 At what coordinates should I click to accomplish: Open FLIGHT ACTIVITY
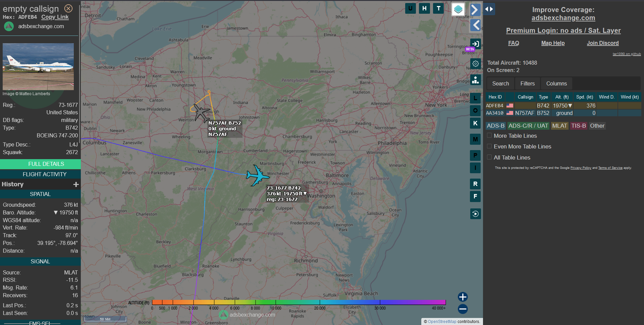40,174
